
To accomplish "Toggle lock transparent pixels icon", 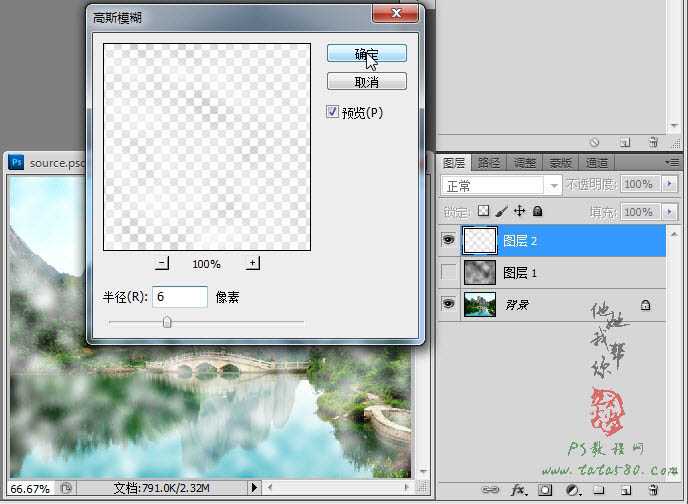I will (484, 211).
